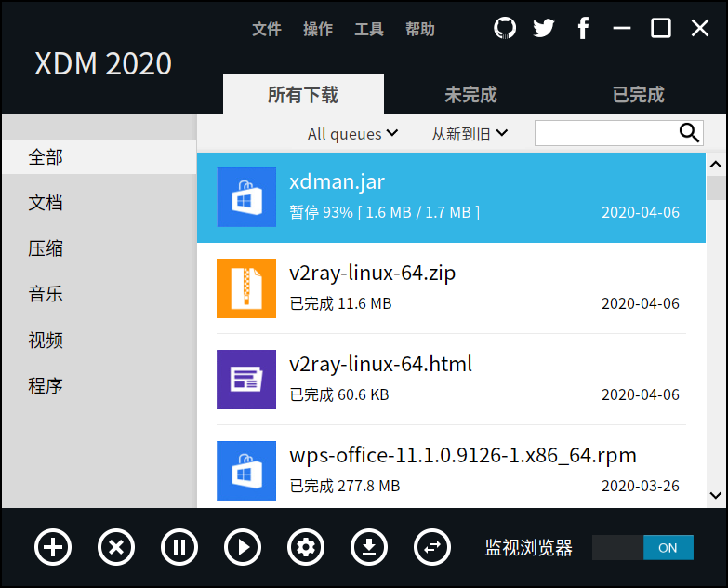Open settings with the gear button
728x588 pixels.
tap(306, 547)
